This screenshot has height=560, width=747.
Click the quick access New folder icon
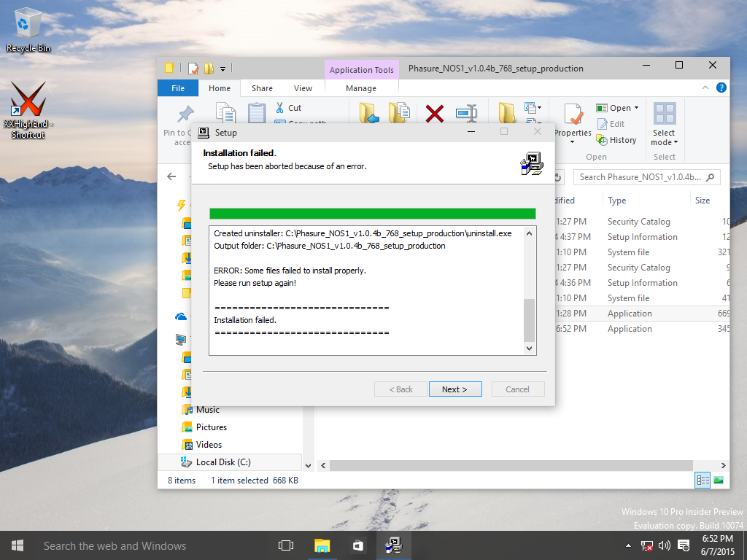[208, 69]
